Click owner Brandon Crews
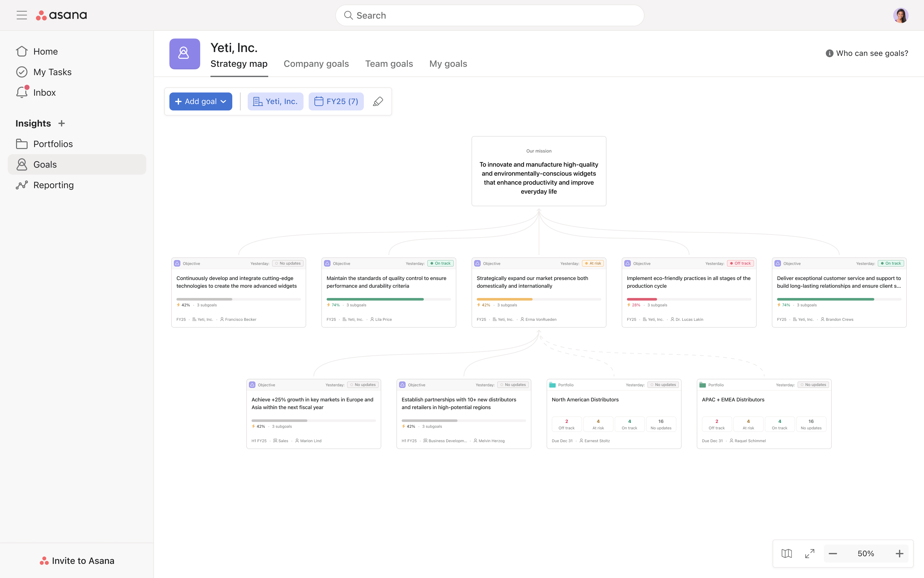 pyautogui.click(x=837, y=320)
